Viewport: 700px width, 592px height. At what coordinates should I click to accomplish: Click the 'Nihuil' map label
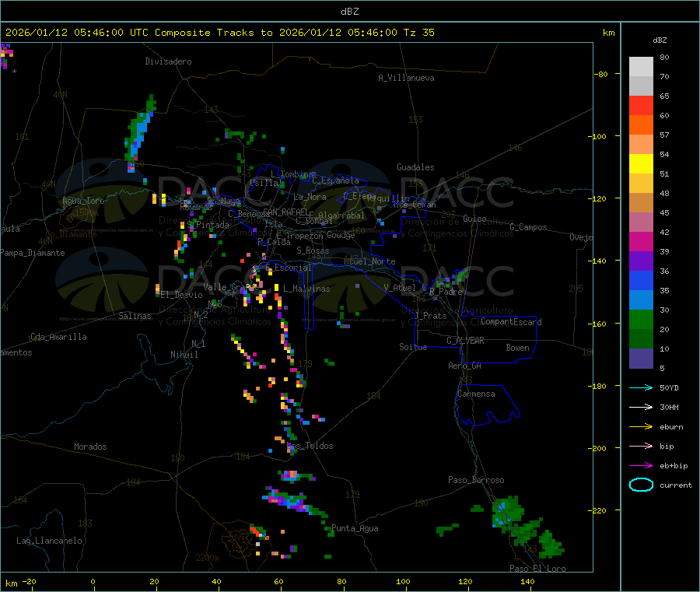[x=184, y=355]
